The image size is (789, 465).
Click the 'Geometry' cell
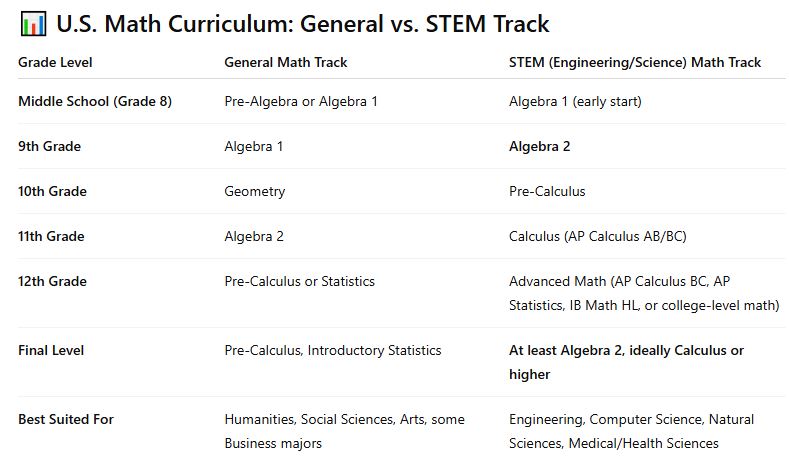click(255, 191)
